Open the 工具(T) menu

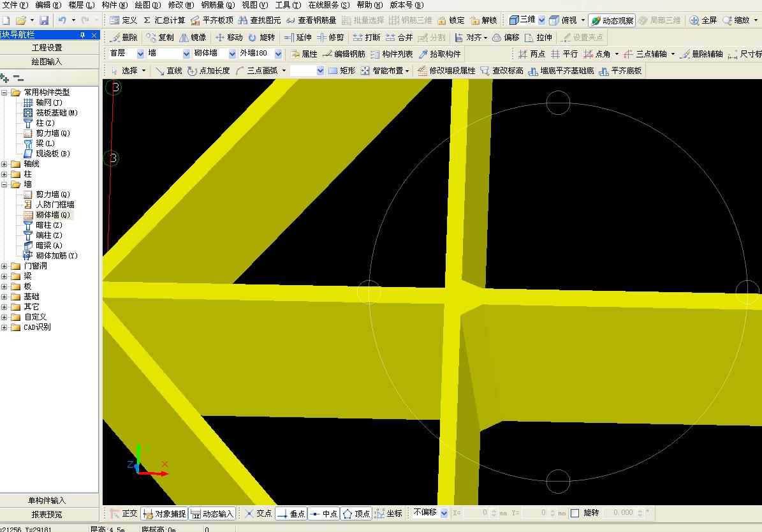(x=288, y=5)
